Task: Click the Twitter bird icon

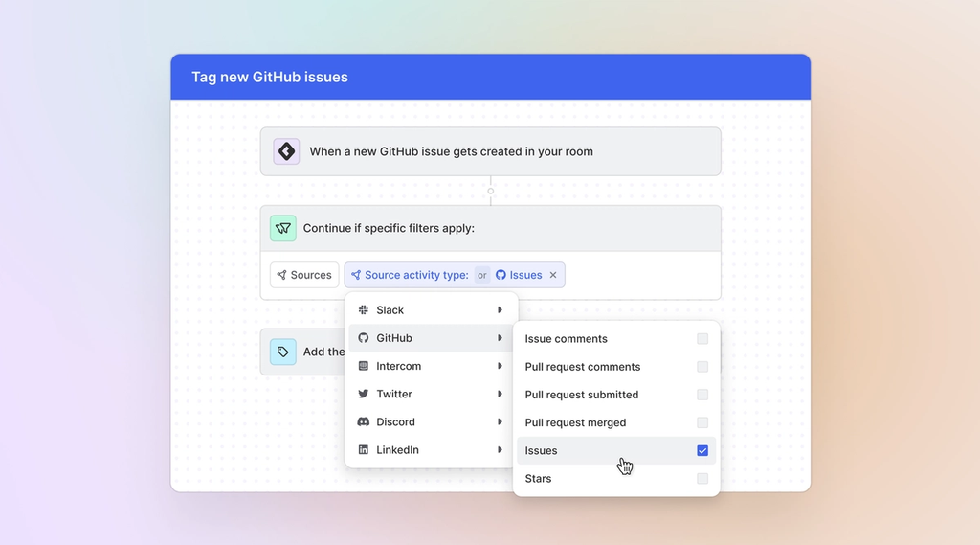Action: (363, 394)
